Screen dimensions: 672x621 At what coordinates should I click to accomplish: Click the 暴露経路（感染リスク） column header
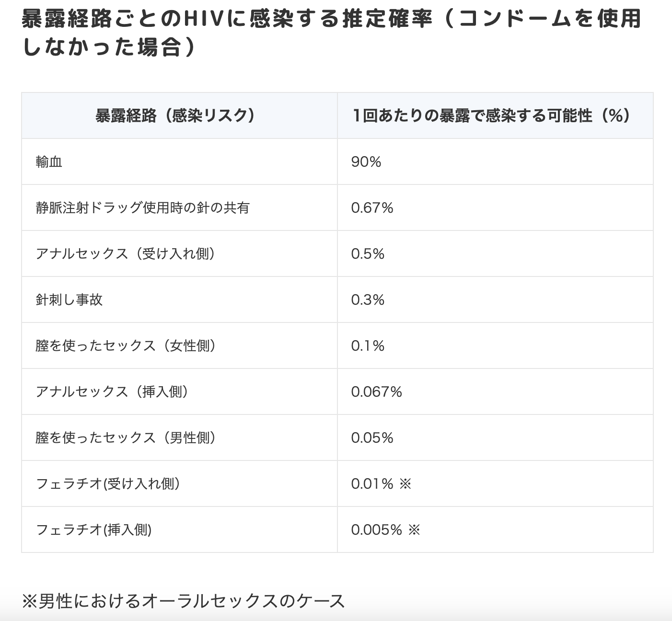(x=175, y=116)
